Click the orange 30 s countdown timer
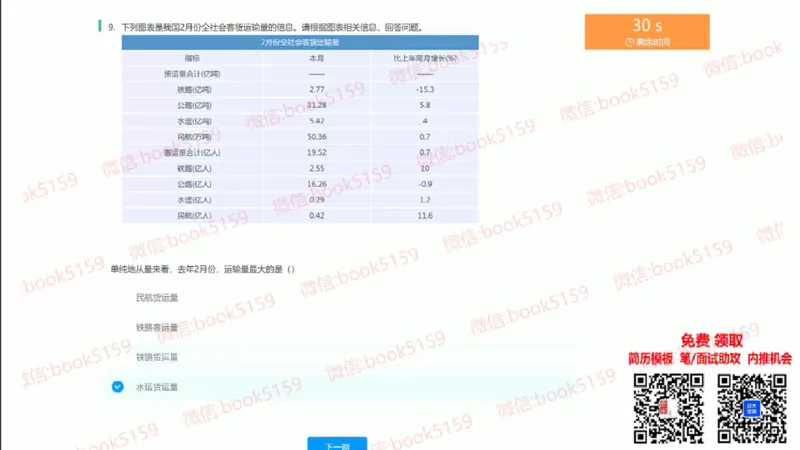The width and height of the screenshot is (800, 450). (x=647, y=32)
